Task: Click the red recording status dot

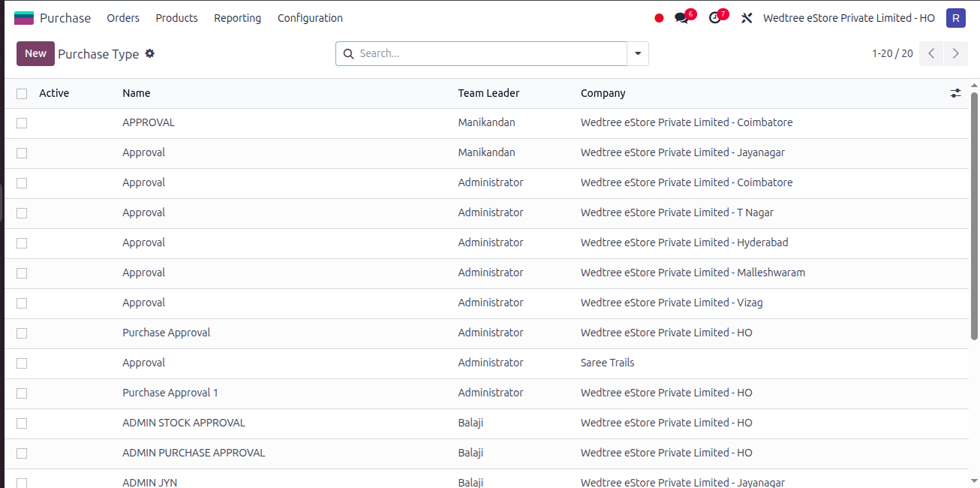Action: [x=659, y=18]
